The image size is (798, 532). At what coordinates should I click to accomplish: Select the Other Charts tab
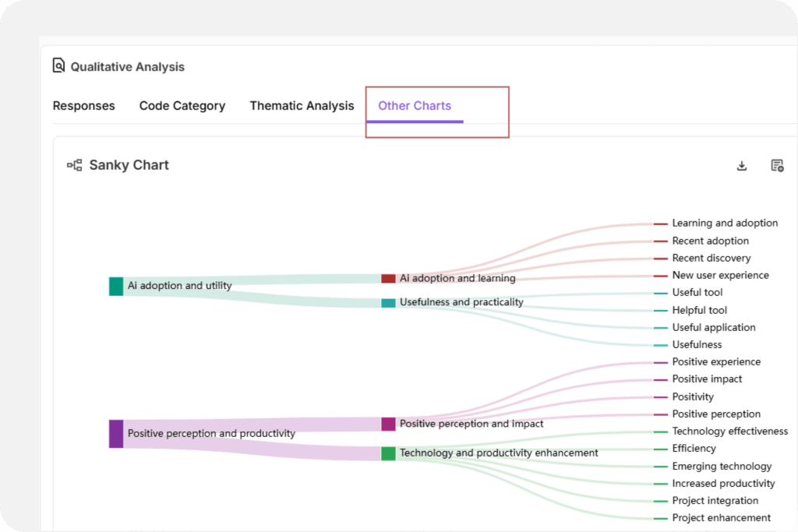coord(415,106)
